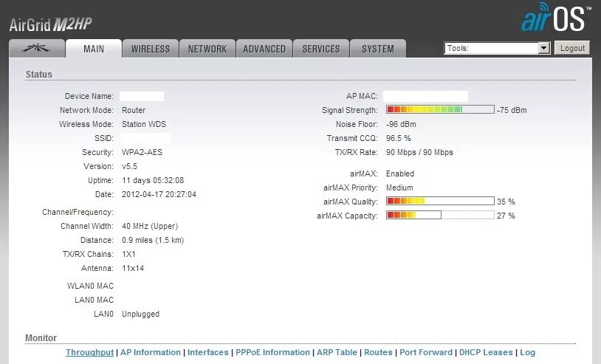Open the NETWORK tab
Viewport: 601px width, 364px height.
tap(207, 49)
